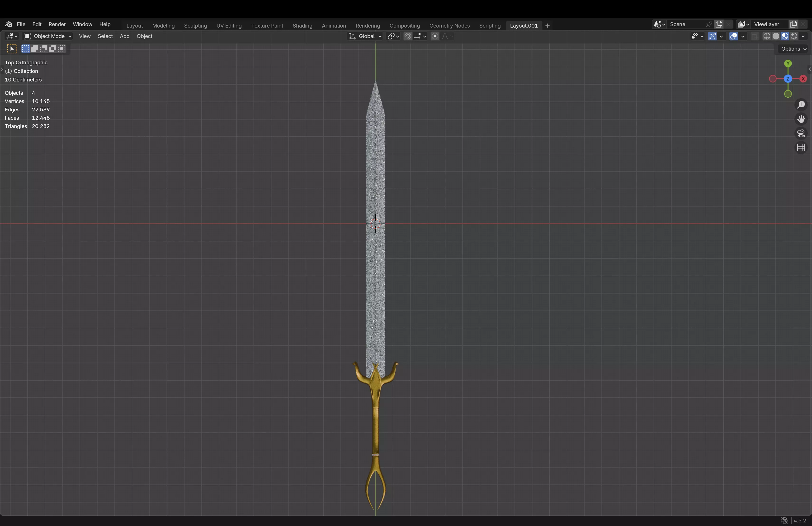Open overlay options dropdown arrow

[x=742, y=36]
